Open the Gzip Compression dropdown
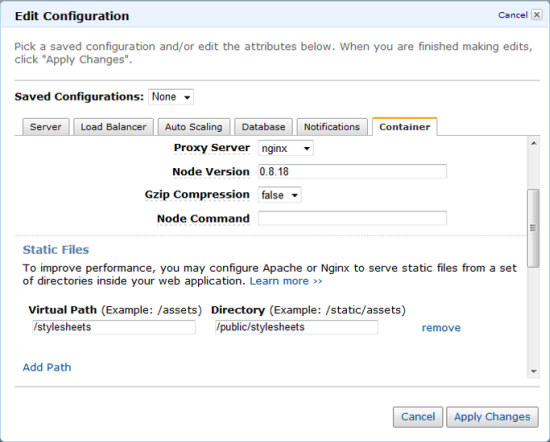 [x=280, y=195]
